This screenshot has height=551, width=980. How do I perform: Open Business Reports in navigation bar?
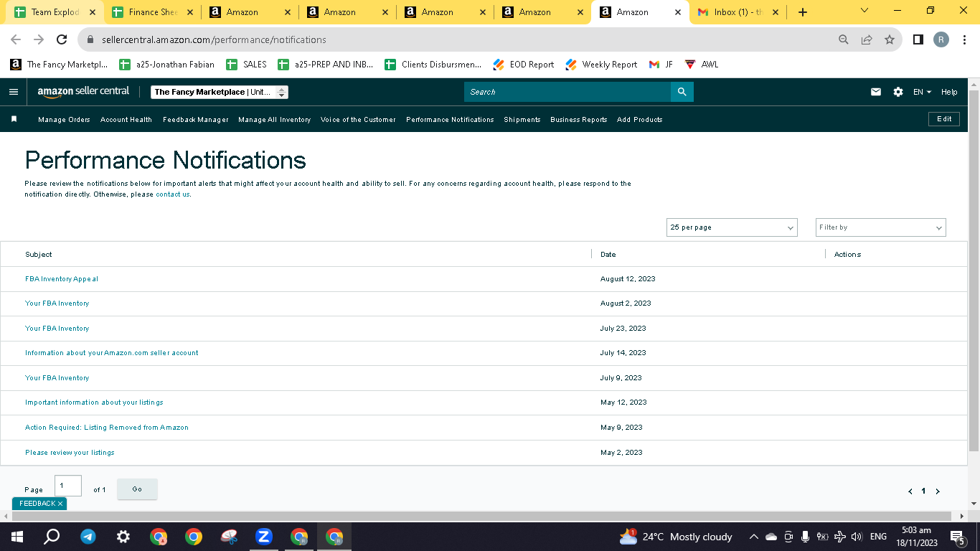click(x=579, y=120)
